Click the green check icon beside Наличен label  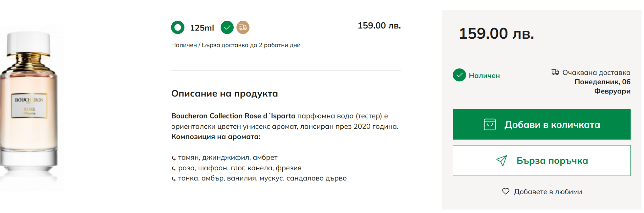(x=459, y=75)
